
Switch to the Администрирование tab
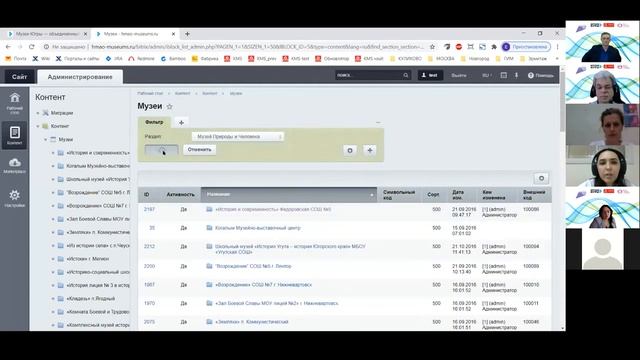(x=80, y=77)
